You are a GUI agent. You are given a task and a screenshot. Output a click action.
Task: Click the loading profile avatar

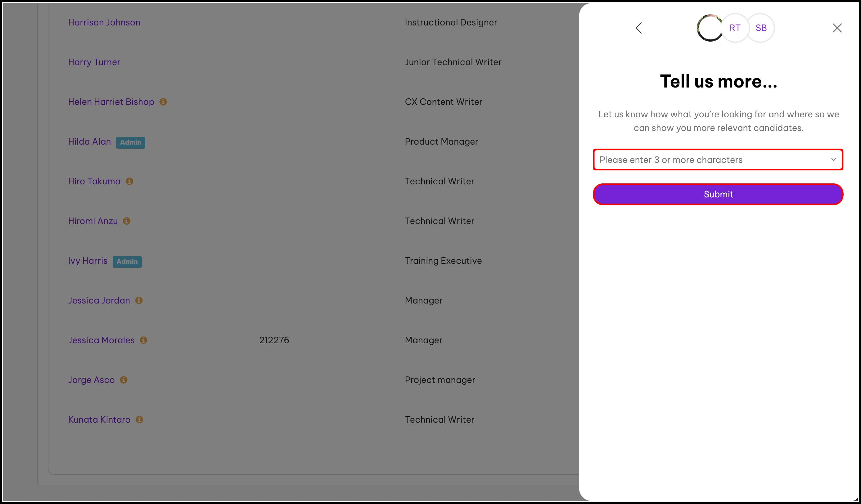coord(710,28)
